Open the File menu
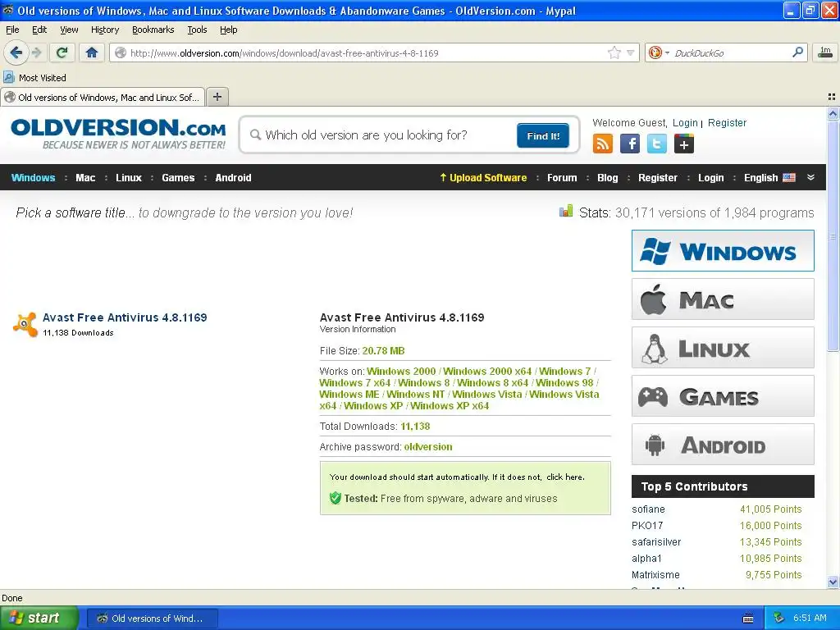840x630 pixels. (12, 30)
